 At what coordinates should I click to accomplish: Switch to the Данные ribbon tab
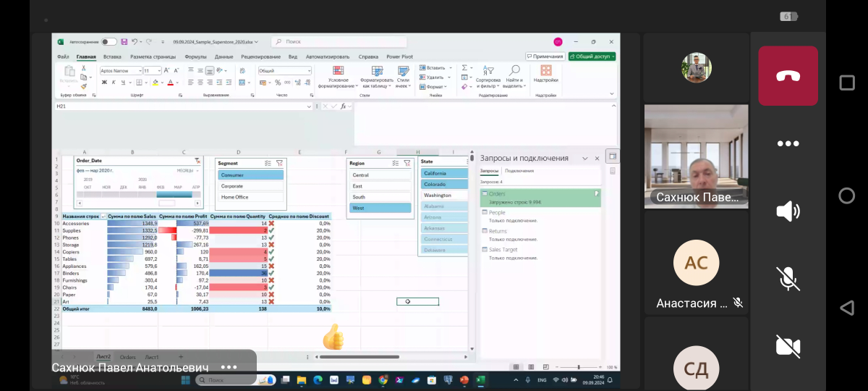pyautogui.click(x=224, y=56)
